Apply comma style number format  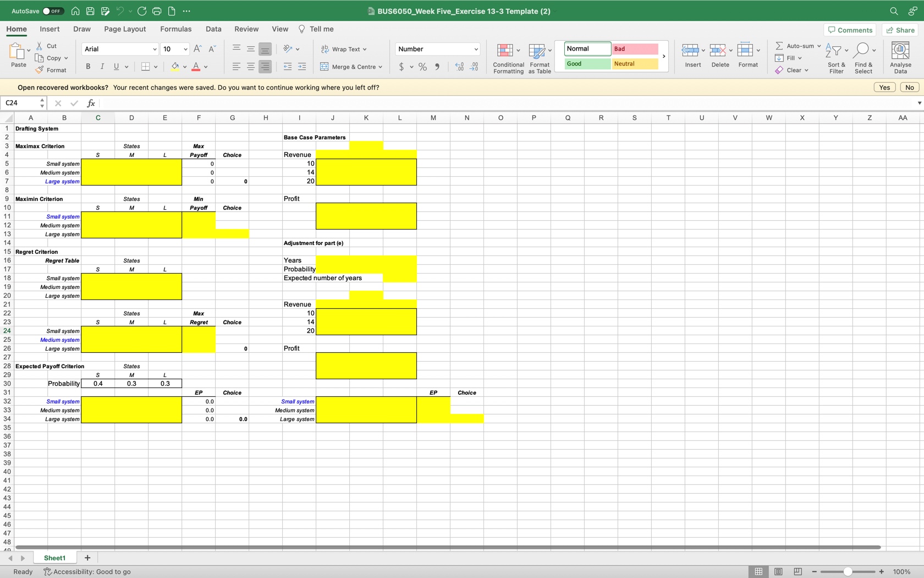click(437, 67)
